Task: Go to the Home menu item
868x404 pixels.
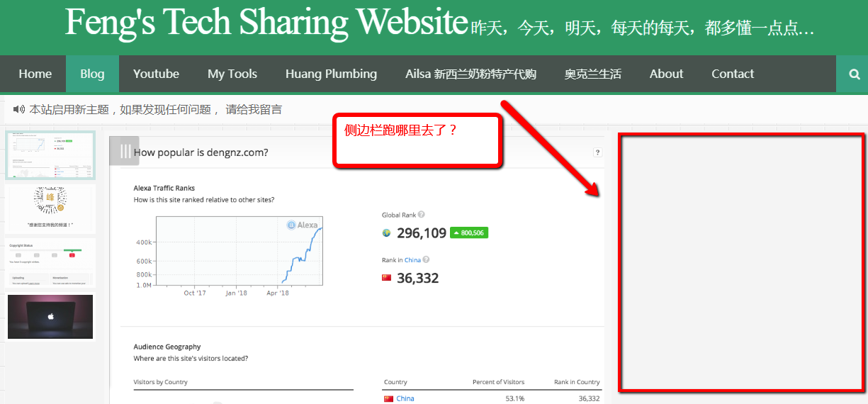Action: [35, 74]
